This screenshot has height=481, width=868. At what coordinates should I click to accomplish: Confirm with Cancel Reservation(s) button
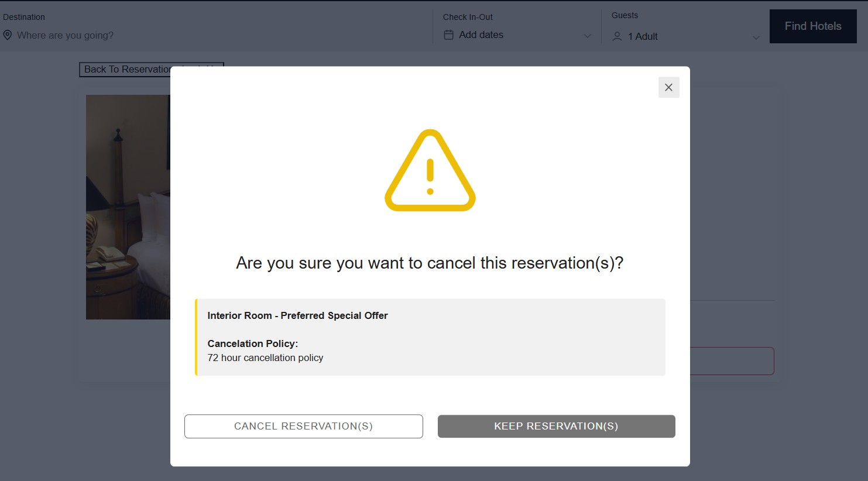[x=303, y=426]
